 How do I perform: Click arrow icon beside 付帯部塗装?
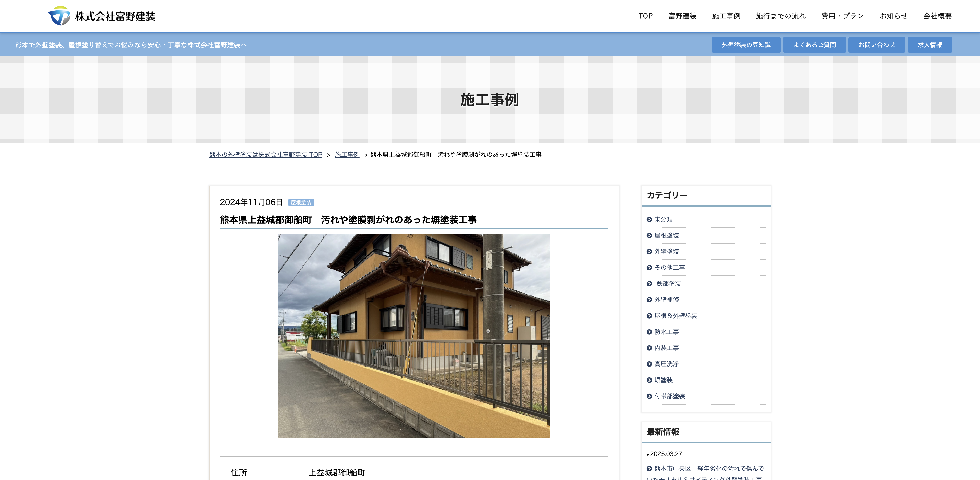(x=649, y=396)
